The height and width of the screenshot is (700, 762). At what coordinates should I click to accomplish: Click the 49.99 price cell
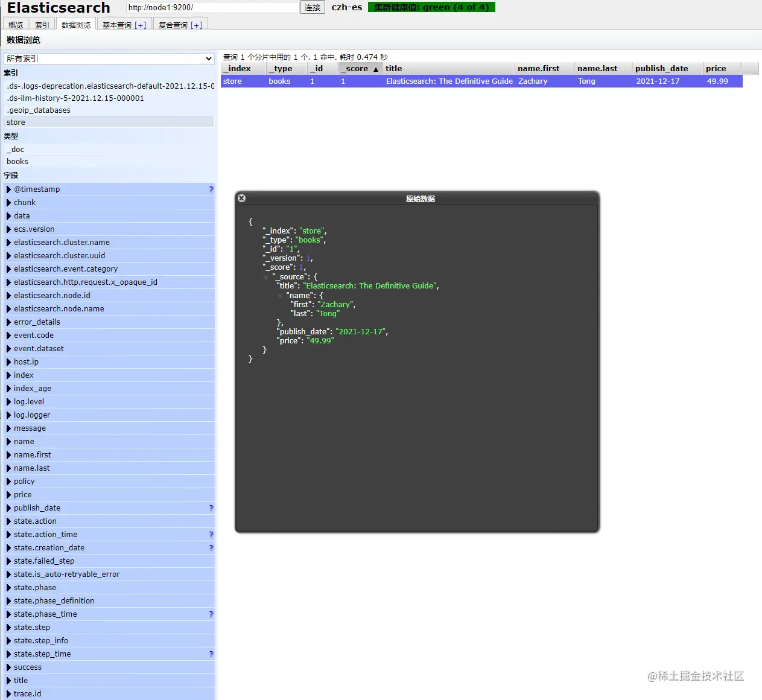(x=723, y=81)
